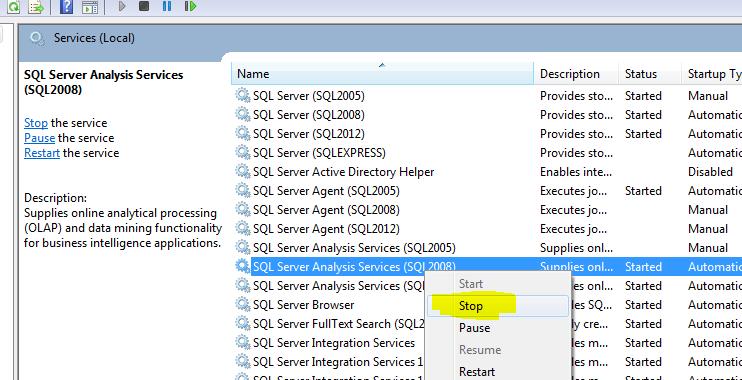Image resolution: width=742 pixels, height=380 pixels.
Task: Click gear icon of SQL Server Agent (SQL2008)
Action: (x=243, y=210)
